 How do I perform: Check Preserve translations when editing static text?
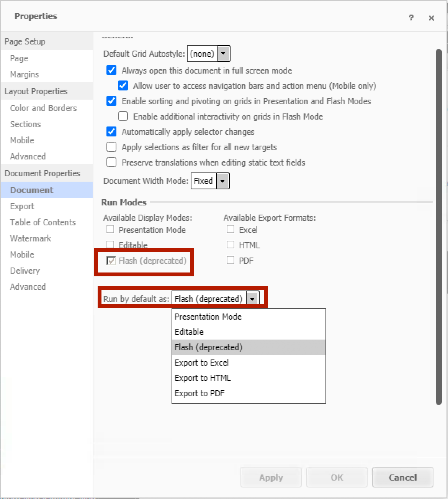111,163
